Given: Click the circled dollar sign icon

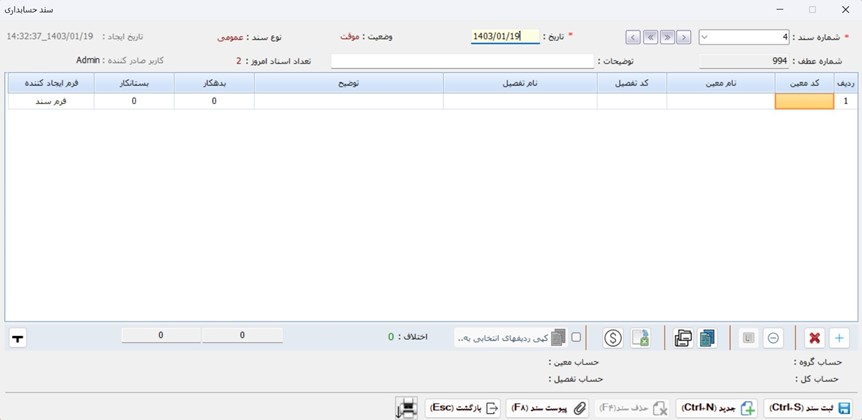Looking at the screenshot, I should [x=612, y=338].
